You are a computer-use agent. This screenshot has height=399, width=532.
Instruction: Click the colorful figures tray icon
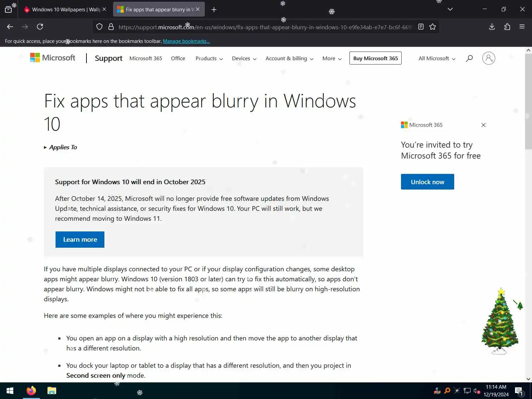[x=437, y=391]
